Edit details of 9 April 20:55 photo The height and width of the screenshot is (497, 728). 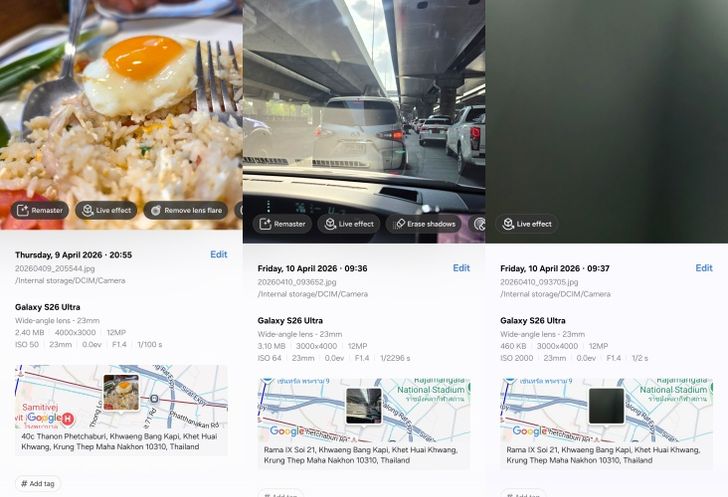(x=219, y=255)
